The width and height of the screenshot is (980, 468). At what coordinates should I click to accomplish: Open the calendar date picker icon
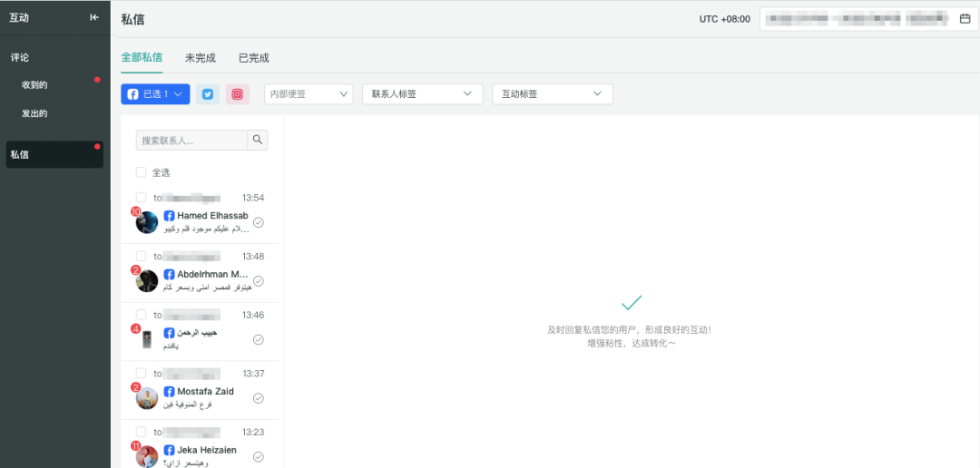(965, 18)
